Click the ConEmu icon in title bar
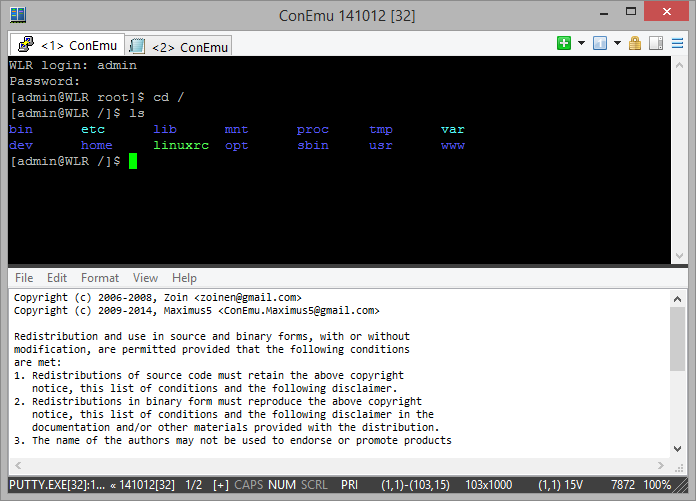696x501 pixels. coord(17,15)
